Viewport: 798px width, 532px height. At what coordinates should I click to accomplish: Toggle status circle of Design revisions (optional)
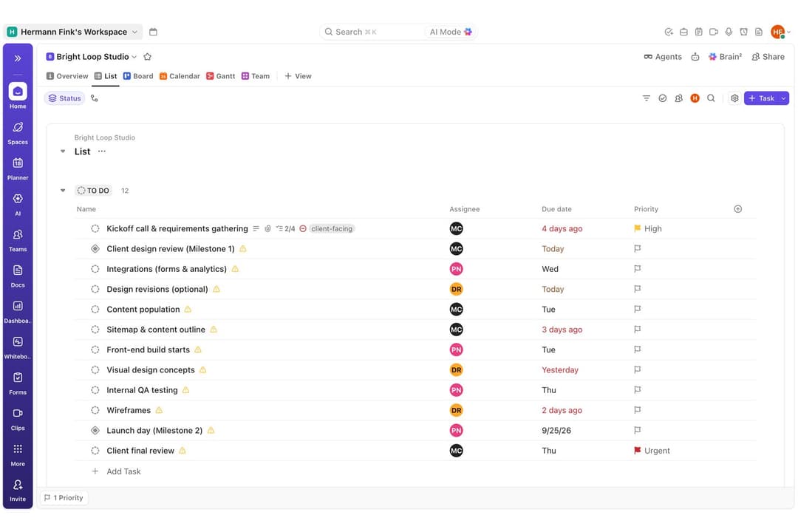click(95, 289)
